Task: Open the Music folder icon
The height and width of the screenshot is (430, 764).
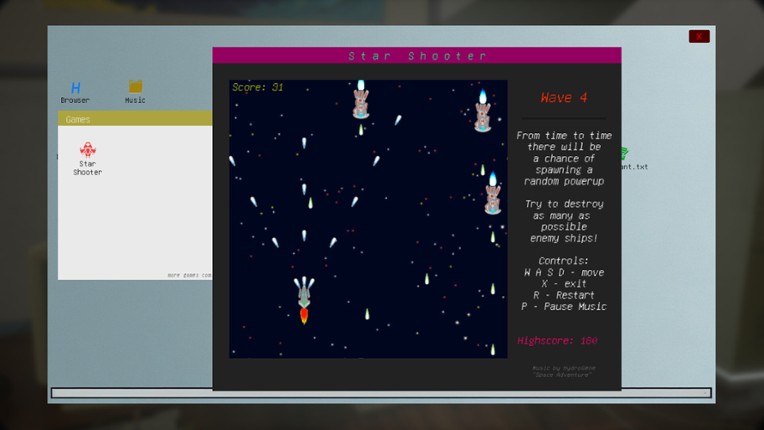Action: pos(135,92)
